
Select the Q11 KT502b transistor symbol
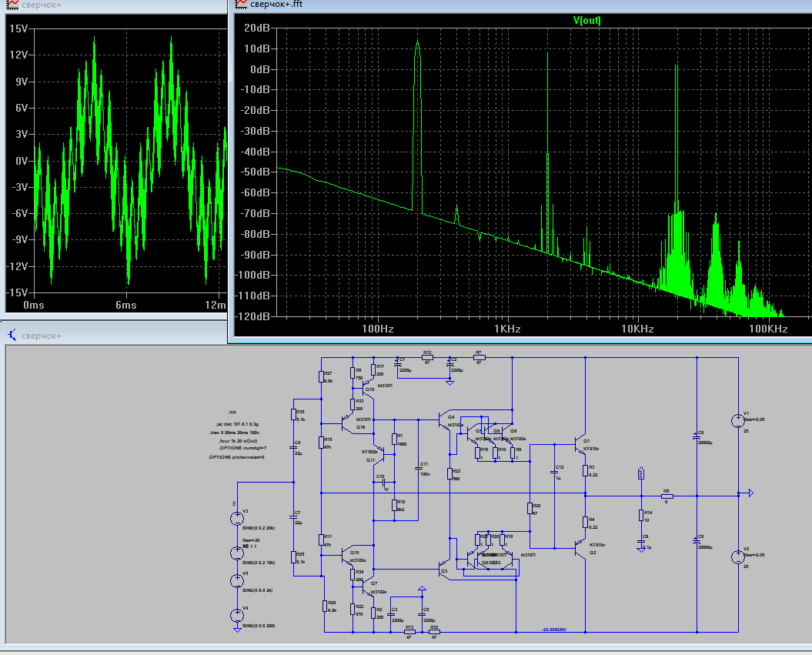click(379, 456)
